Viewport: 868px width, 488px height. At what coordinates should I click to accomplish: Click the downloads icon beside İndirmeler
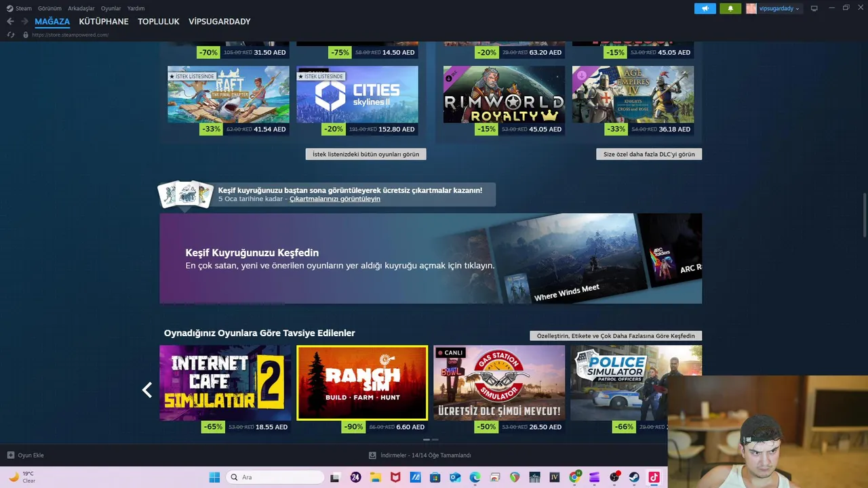point(372,455)
